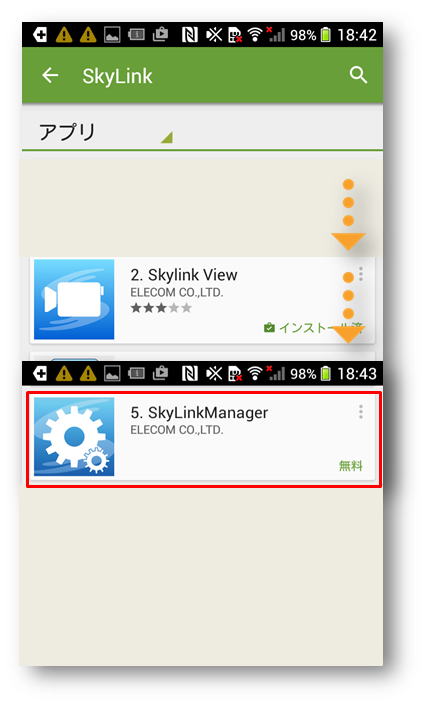Viewport: 427px width, 705px height.
Task: Tap the 18:43 clock in the lower status bar
Action: (357, 374)
